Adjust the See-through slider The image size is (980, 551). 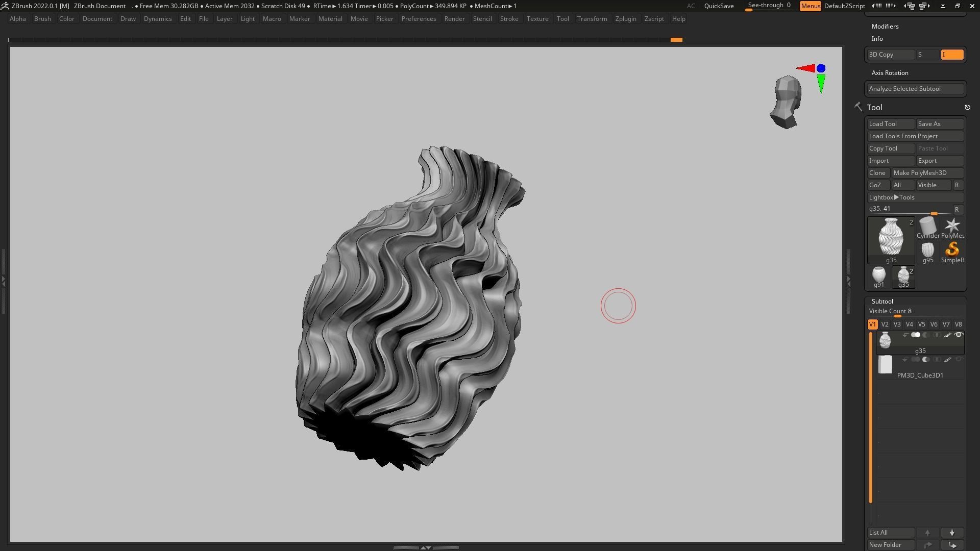tap(769, 6)
